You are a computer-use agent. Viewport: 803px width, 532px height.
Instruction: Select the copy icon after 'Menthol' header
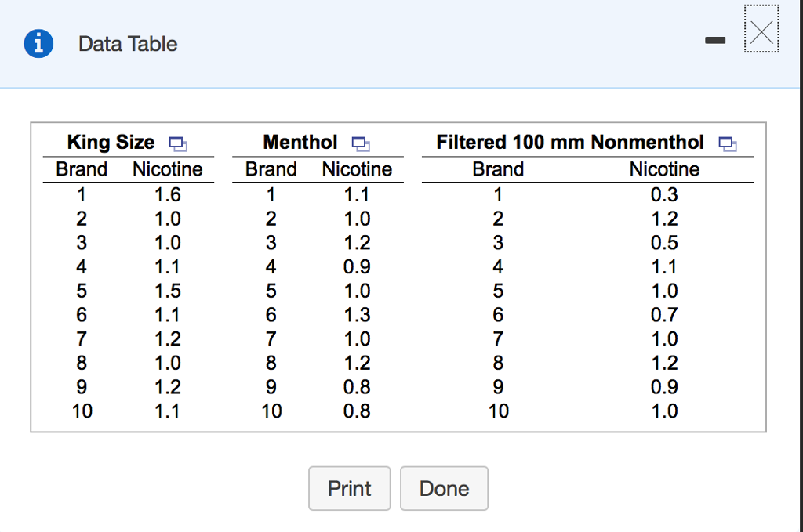tap(361, 143)
